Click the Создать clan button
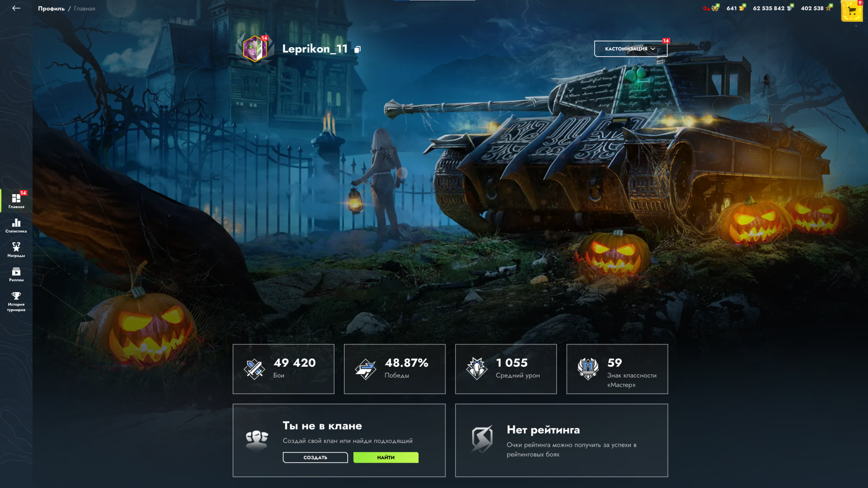The width and height of the screenshot is (868, 488). pos(315,458)
